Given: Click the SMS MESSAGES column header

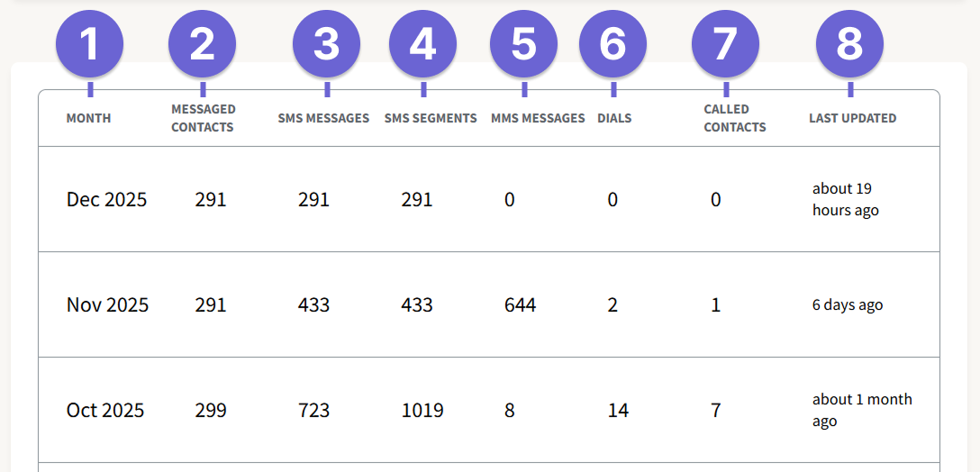Looking at the screenshot, I should pos(323,118).
